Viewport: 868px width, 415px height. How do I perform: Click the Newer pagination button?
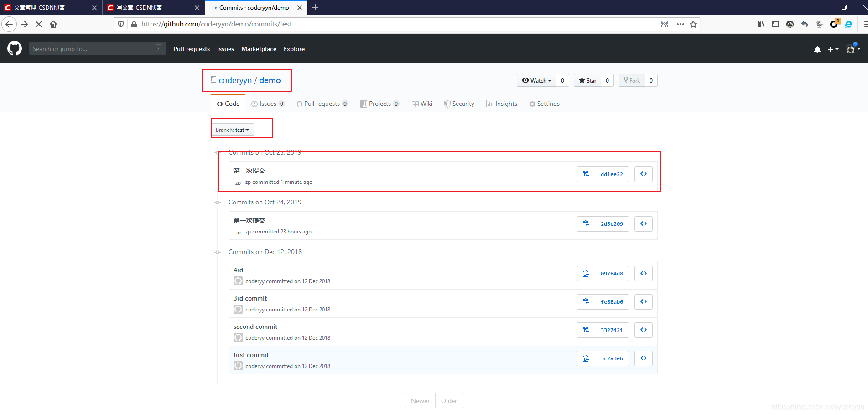click(x=420, y=401)
